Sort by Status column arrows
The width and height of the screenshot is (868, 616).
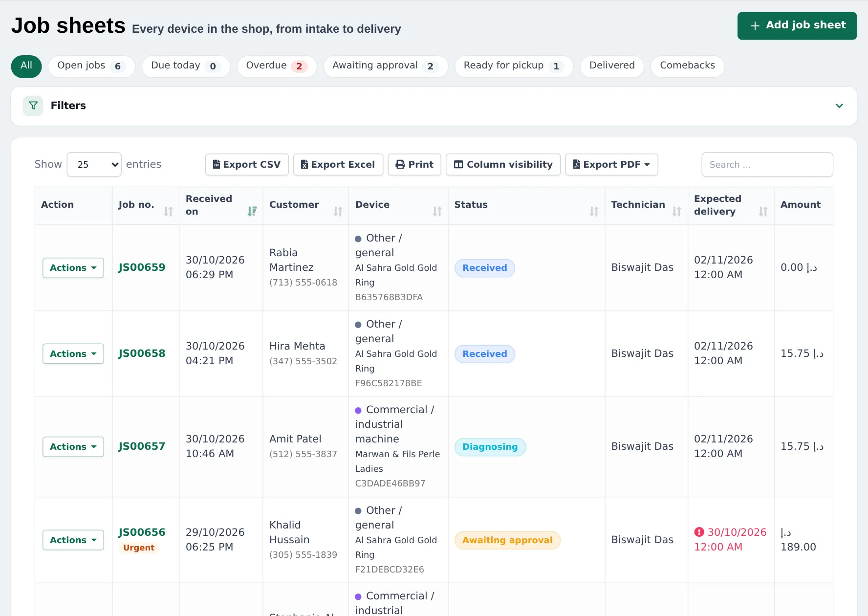[x=594, y=211]
